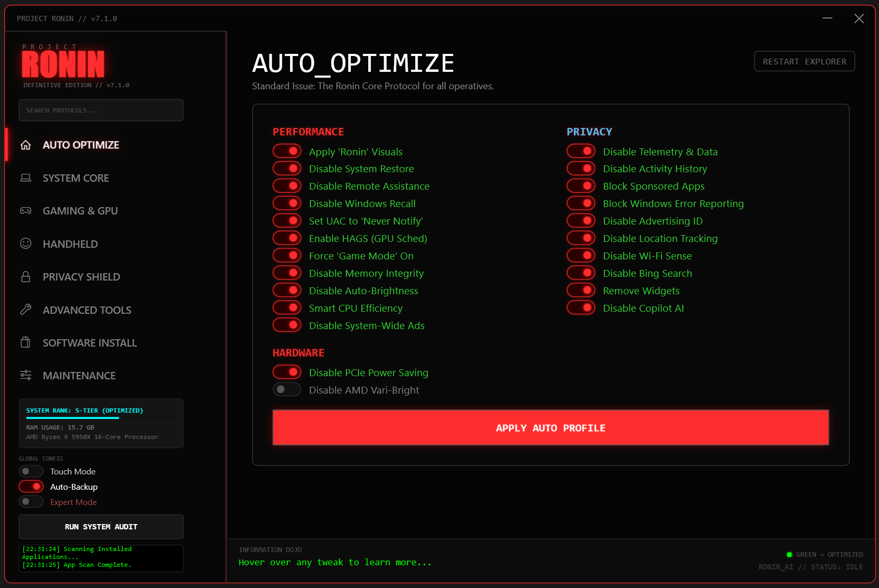The height and width of the screenshot is (588, 879).
Task: Click the wrench icon for Advanced Tools
Action: pos(25,310)
